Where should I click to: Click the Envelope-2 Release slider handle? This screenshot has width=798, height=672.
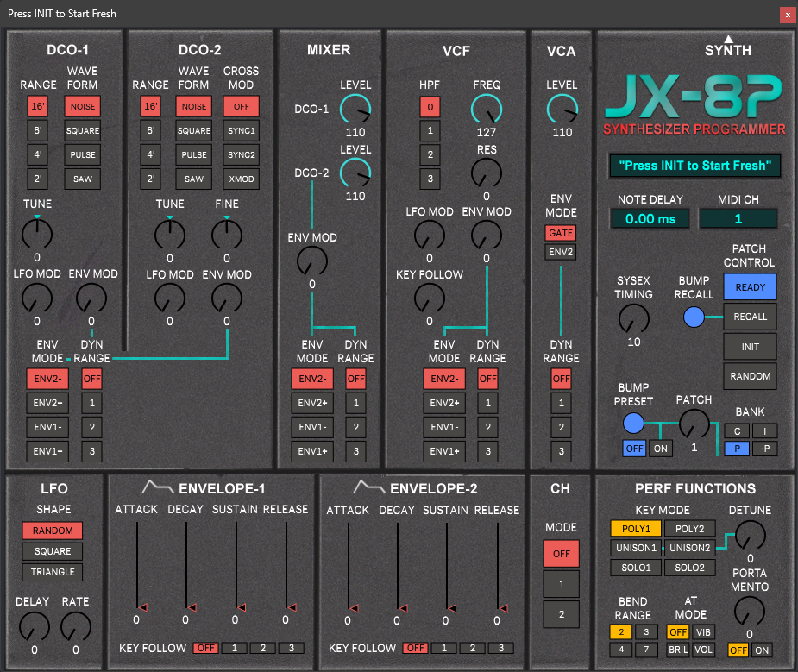pos(503,608)
